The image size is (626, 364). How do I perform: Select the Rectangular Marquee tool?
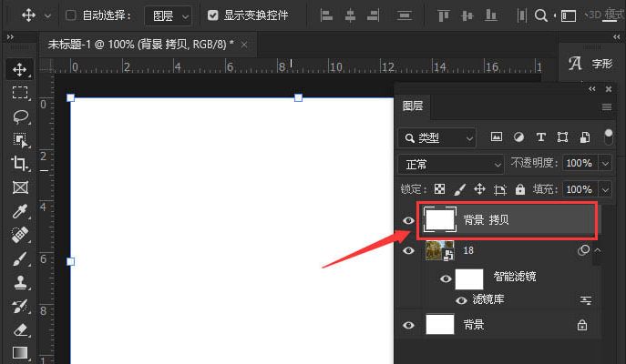click(20, 93)
